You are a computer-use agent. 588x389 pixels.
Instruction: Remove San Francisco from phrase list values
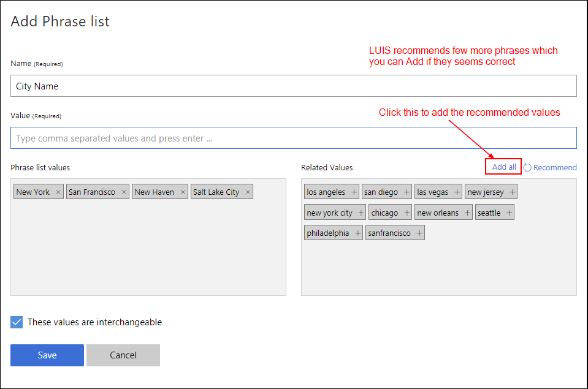coord(124,192)
